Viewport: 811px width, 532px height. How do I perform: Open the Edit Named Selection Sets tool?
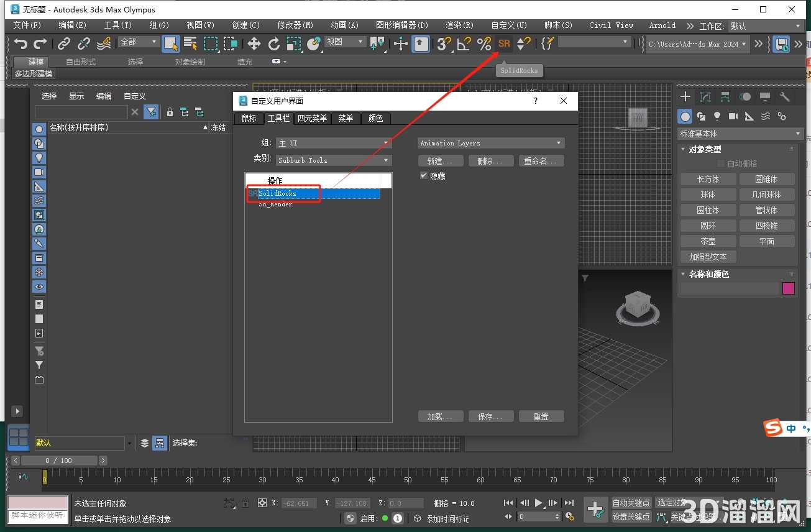coord(547,44)
